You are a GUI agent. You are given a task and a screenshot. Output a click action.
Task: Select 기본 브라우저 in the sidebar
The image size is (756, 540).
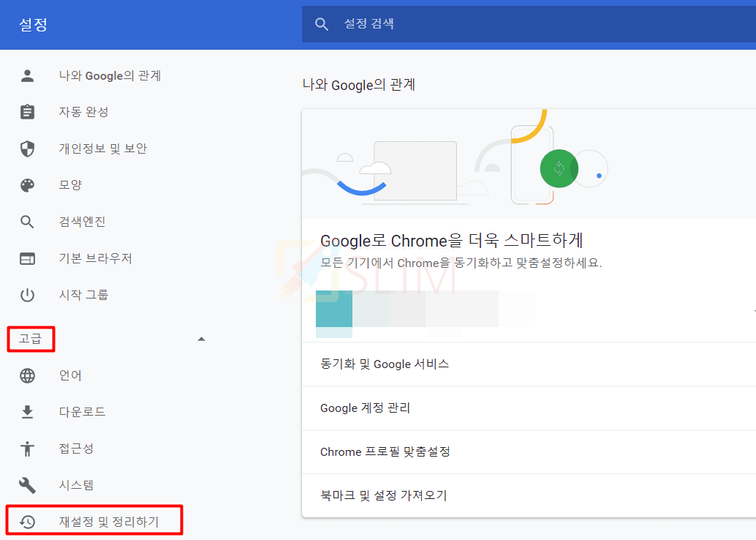tap(96, 259)
